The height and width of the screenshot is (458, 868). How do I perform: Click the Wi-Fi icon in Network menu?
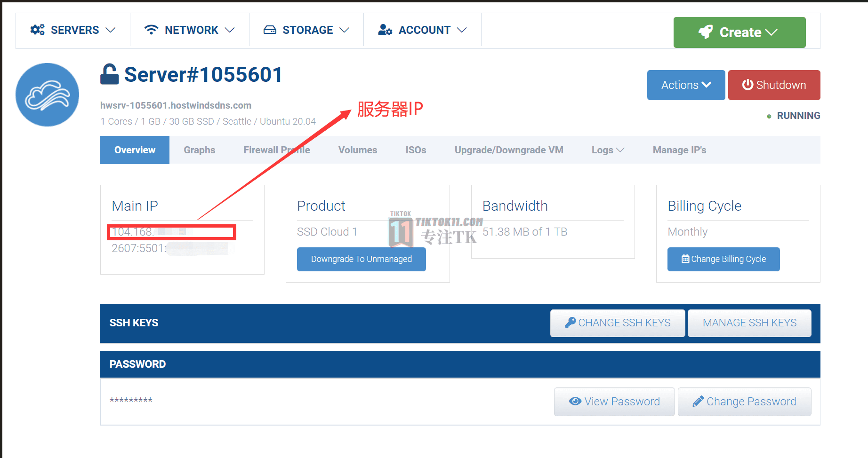[151, 30]
